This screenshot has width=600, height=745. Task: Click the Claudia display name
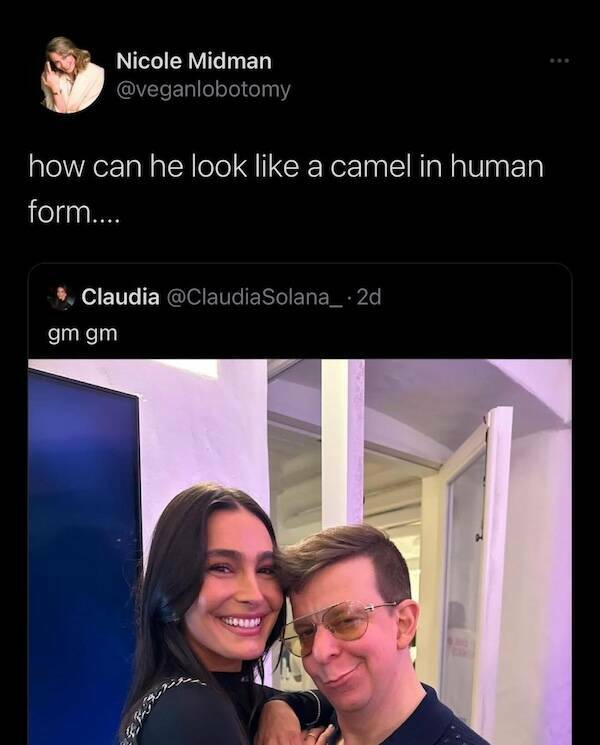[120, 297]
